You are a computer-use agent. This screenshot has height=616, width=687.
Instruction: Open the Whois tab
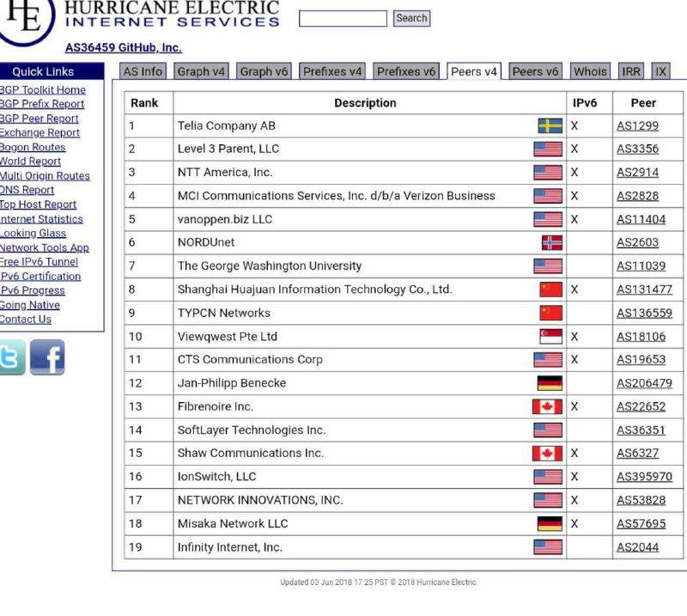coord(590,71)
